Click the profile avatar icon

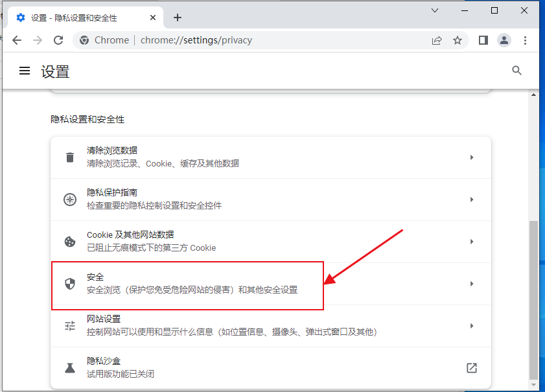tap(504, 40)
